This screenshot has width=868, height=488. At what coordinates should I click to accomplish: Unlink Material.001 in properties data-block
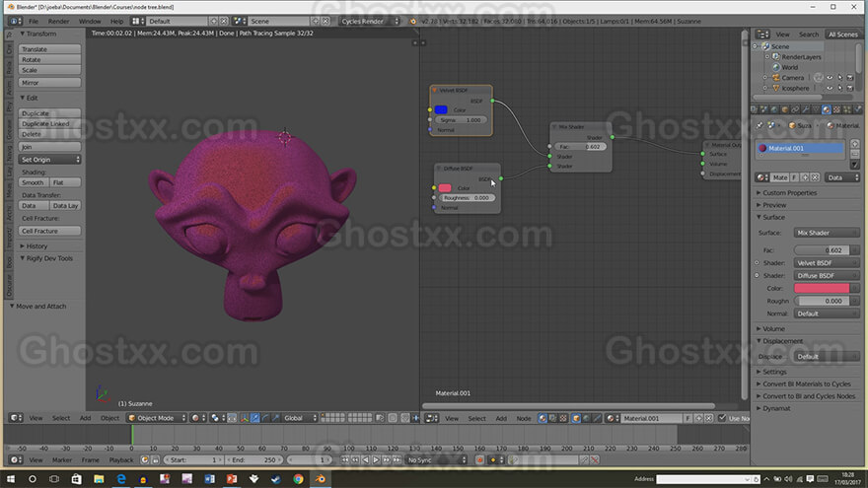815,177
